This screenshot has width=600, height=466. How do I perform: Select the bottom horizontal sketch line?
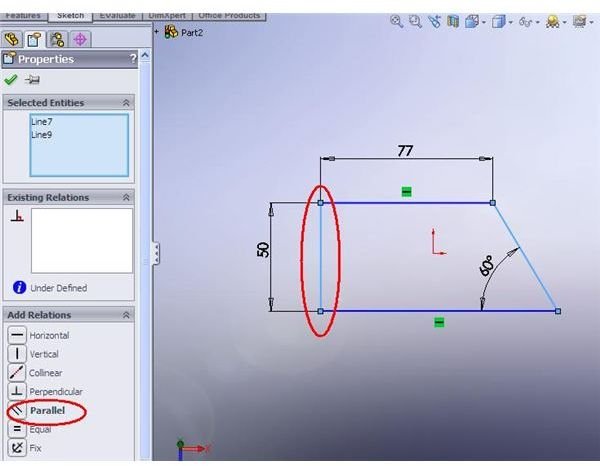439,311
